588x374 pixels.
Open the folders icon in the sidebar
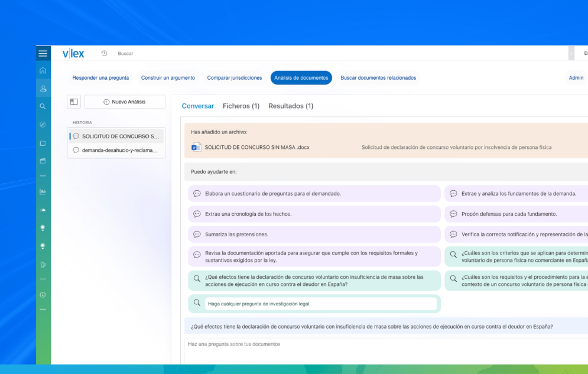tap(43, 142)
